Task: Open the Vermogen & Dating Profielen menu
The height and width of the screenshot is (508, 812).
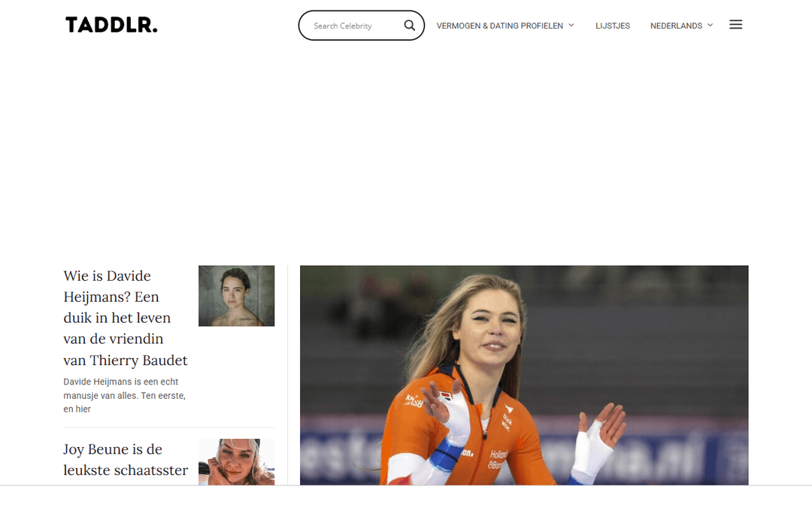Action: point(500,26)
